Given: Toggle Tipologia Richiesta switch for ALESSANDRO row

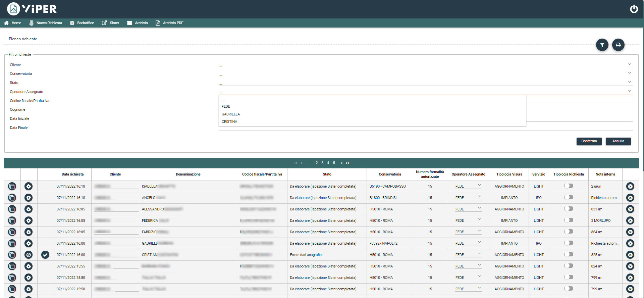Looking at the screenshot, I should click(569, 209).
